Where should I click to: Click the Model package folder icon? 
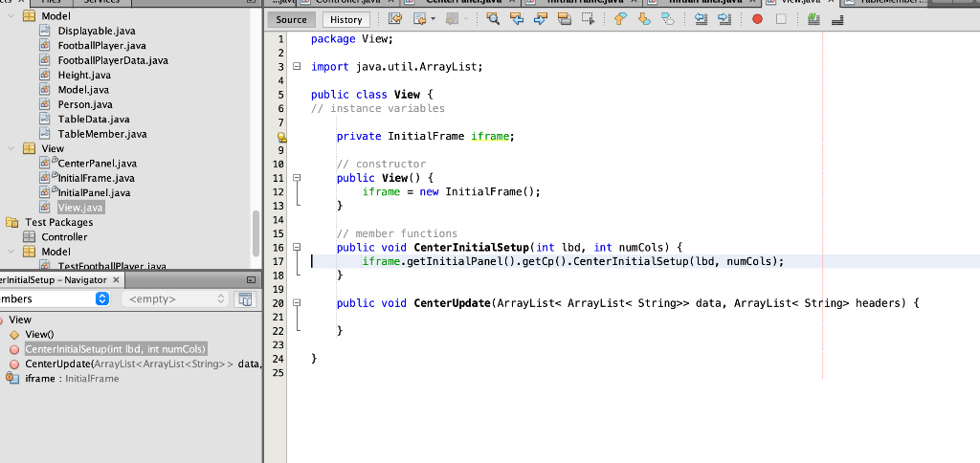[29, 16]
